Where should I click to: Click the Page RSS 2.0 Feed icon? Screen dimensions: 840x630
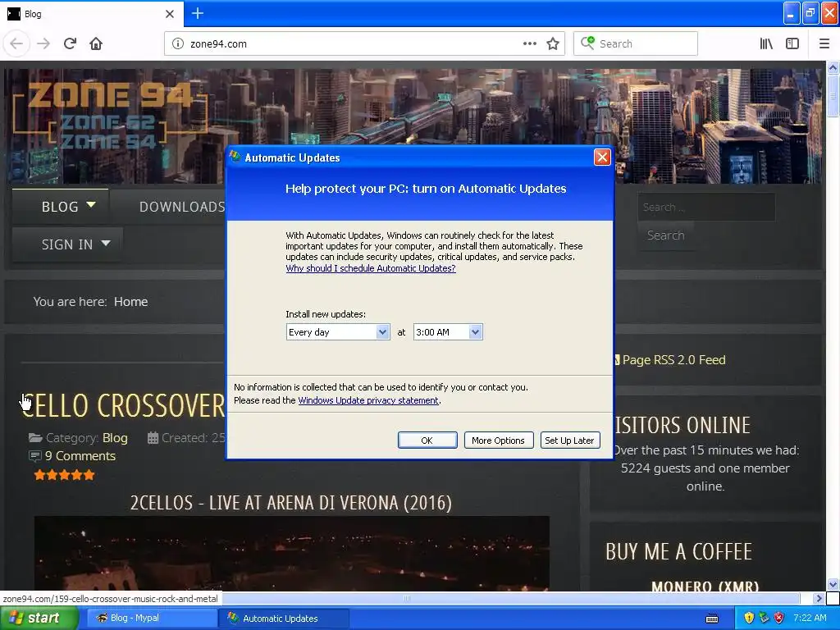617,360
